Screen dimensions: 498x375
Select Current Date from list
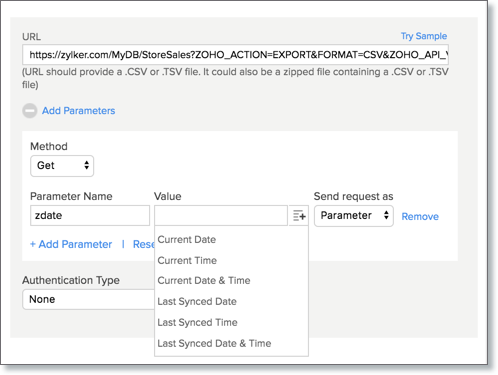pyautogui.click(x=187, y=239)
